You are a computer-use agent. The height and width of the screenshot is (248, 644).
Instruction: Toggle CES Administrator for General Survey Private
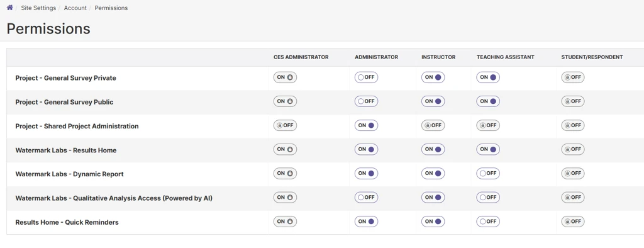pyautogui.click(x=285, y=77)
